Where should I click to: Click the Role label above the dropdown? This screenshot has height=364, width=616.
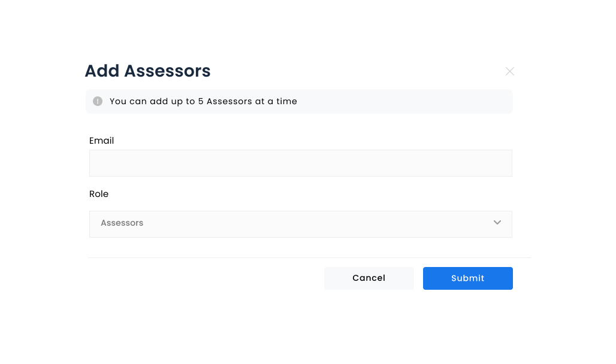click(99, 193)
